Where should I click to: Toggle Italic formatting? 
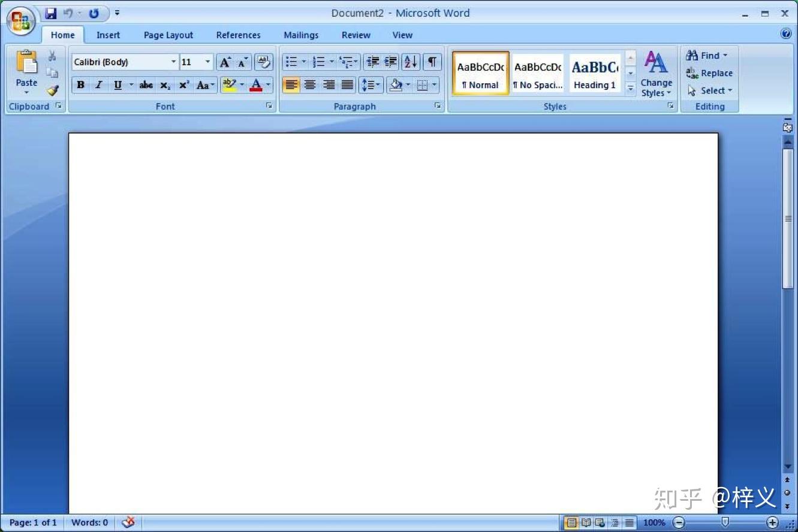99,85
